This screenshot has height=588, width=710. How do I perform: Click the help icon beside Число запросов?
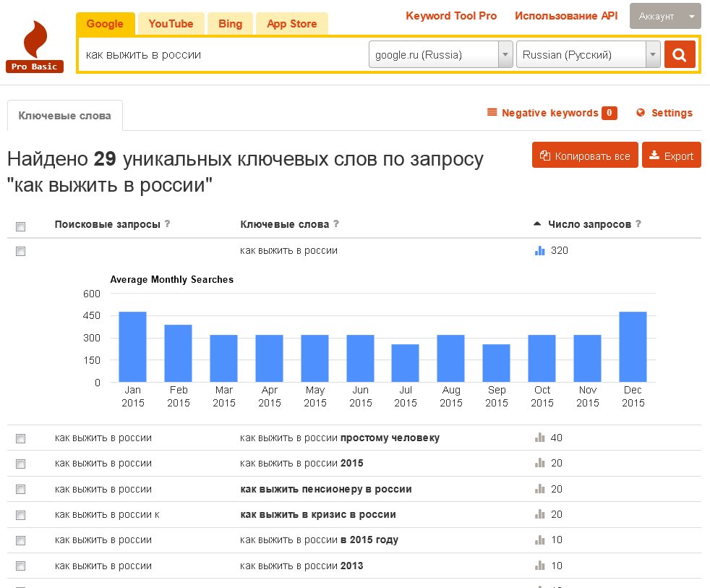638,223
